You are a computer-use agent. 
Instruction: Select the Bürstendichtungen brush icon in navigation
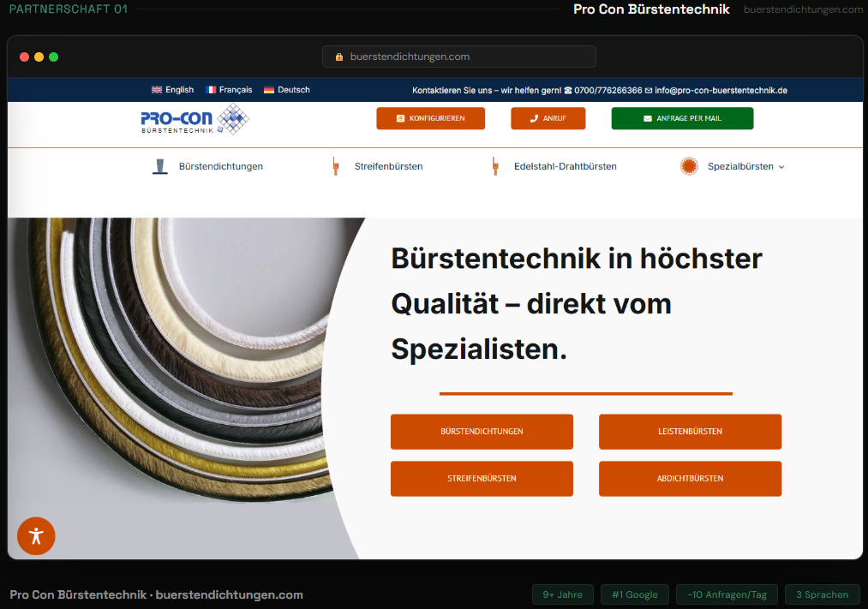159,165
